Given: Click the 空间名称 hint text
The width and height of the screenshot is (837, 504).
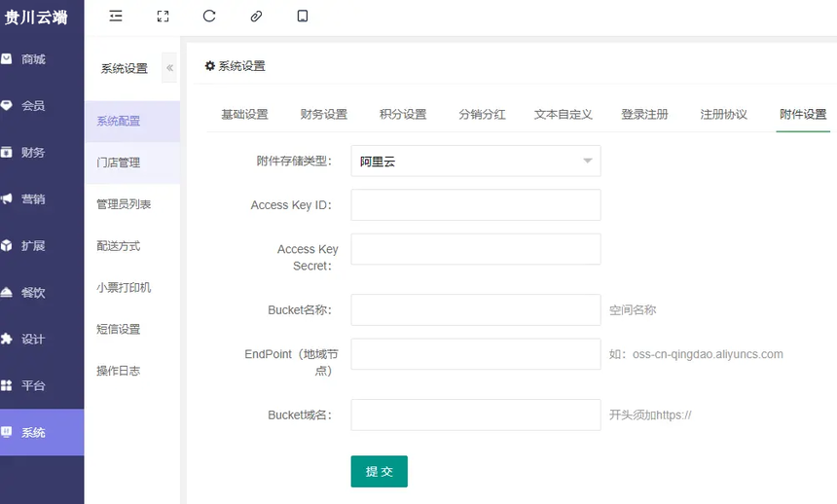Looking at the screenshot, I should [633, 310].
